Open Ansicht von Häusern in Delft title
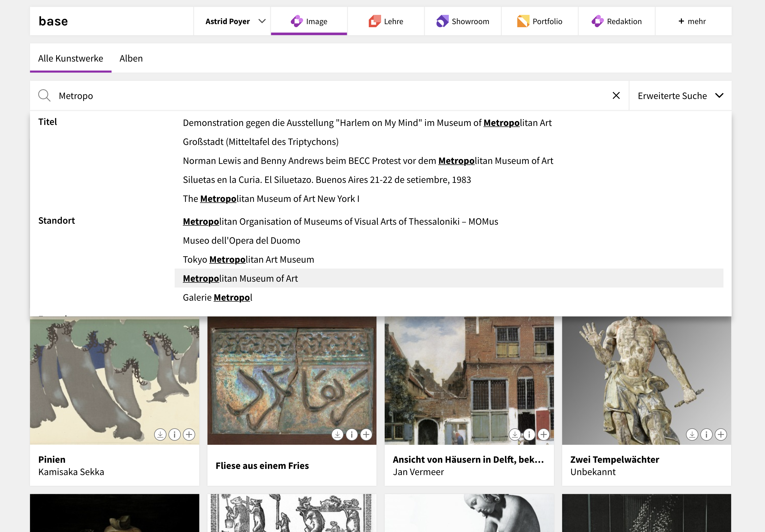The image size is (765, 532). click(468, 459)
